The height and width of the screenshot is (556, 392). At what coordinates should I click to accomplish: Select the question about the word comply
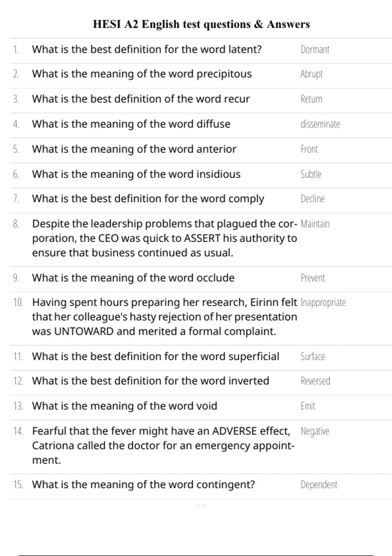[x=148, y=199]
